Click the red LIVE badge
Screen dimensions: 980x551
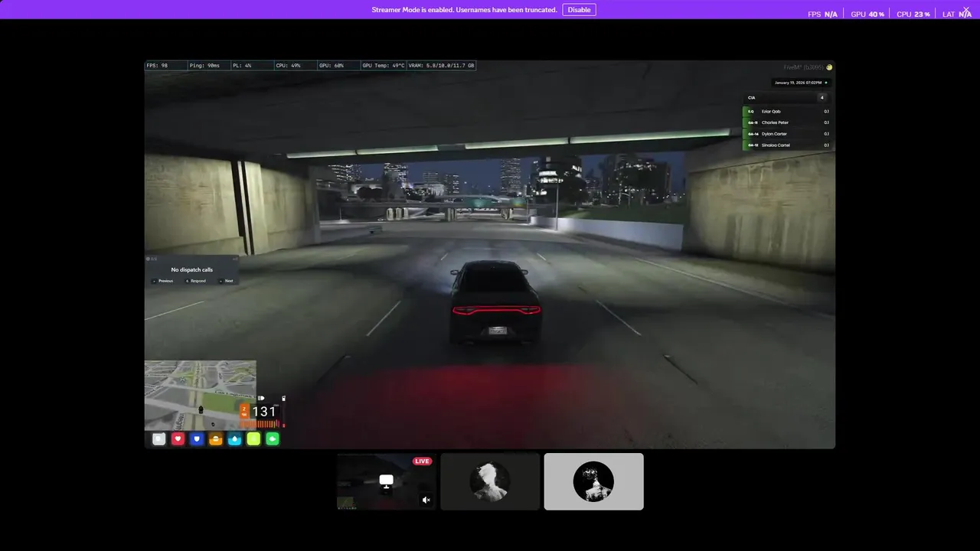[x=422, y=461]
